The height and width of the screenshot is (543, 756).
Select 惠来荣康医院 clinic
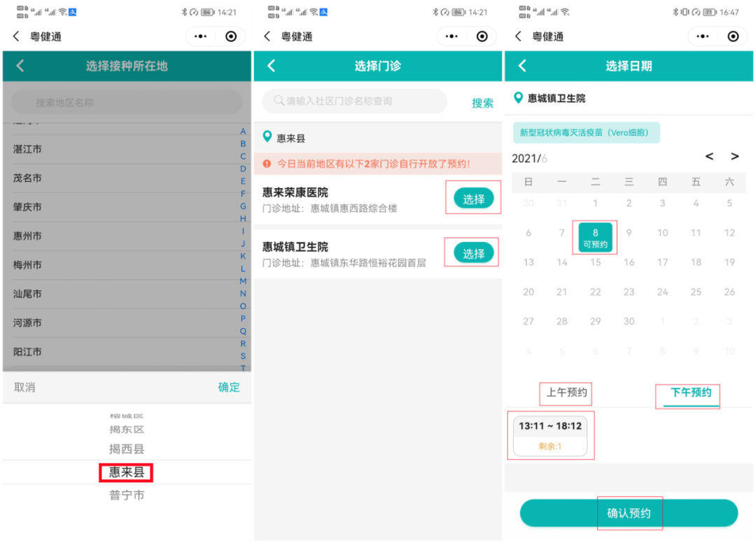[473, 199]
